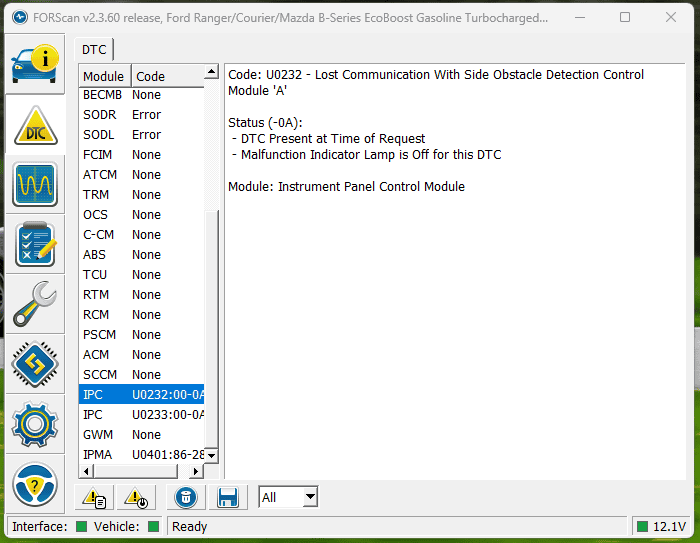Open the tests checklist section
The width and height of the screenshot is (700, 543).
pyautogui.click(x=35, y=244)
